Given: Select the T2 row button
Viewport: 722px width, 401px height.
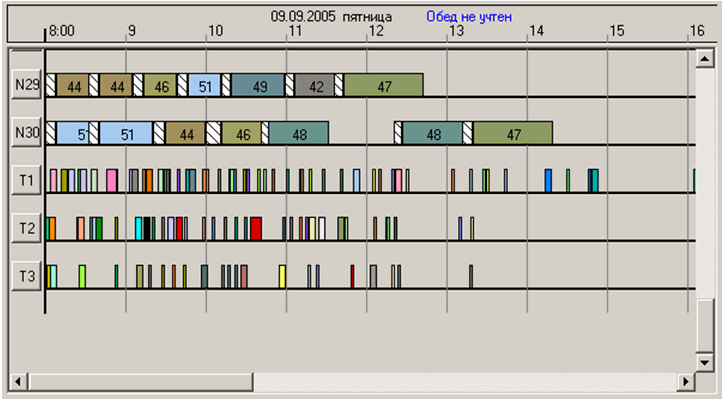Looking at the screenshot, I should click(27, 228).
